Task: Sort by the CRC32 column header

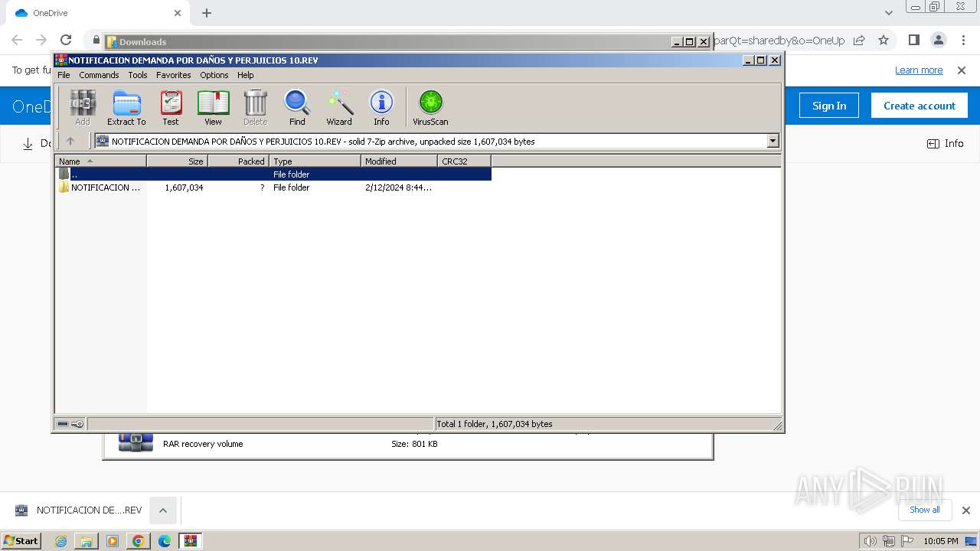Action: (x=465, y=161)
